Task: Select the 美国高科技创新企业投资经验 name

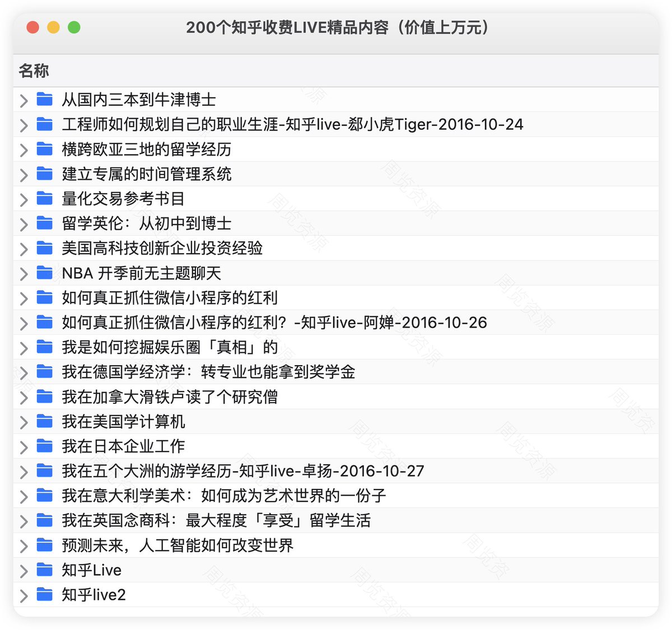Action: point(162,248)
